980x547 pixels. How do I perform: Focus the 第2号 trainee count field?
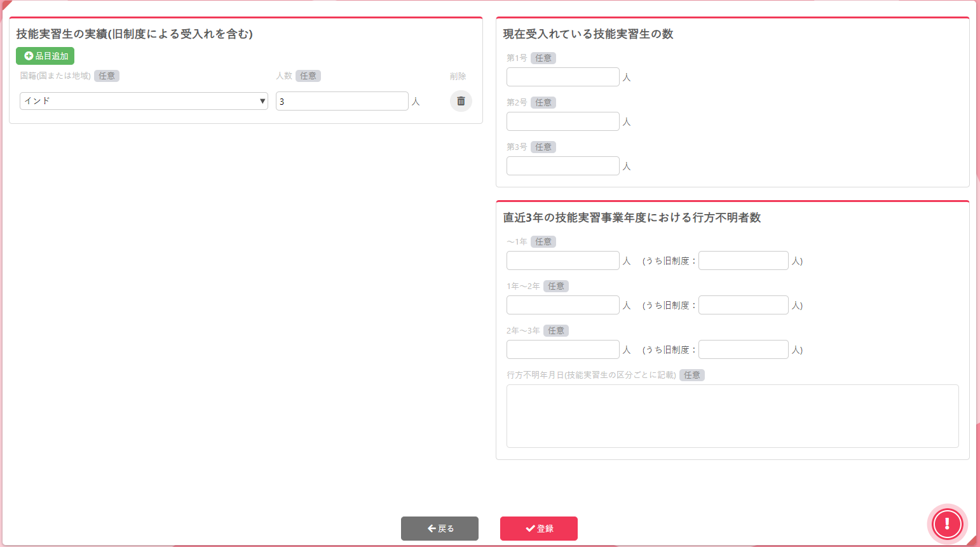tap(562, 121)
